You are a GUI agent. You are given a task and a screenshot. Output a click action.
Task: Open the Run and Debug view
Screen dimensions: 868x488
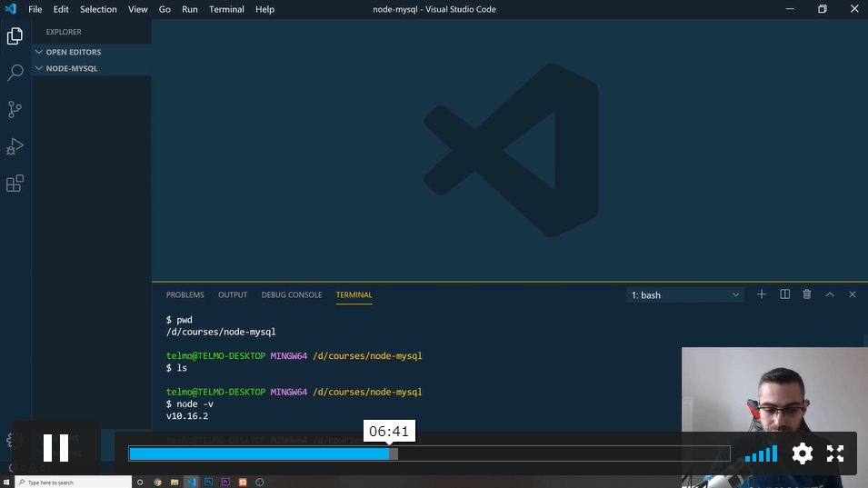[x=15, y=146]
